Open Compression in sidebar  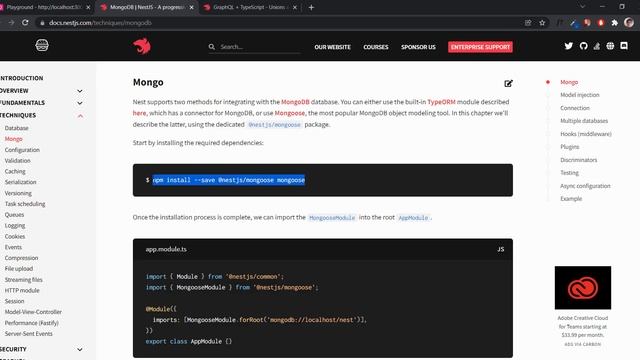tap(21, 258)
